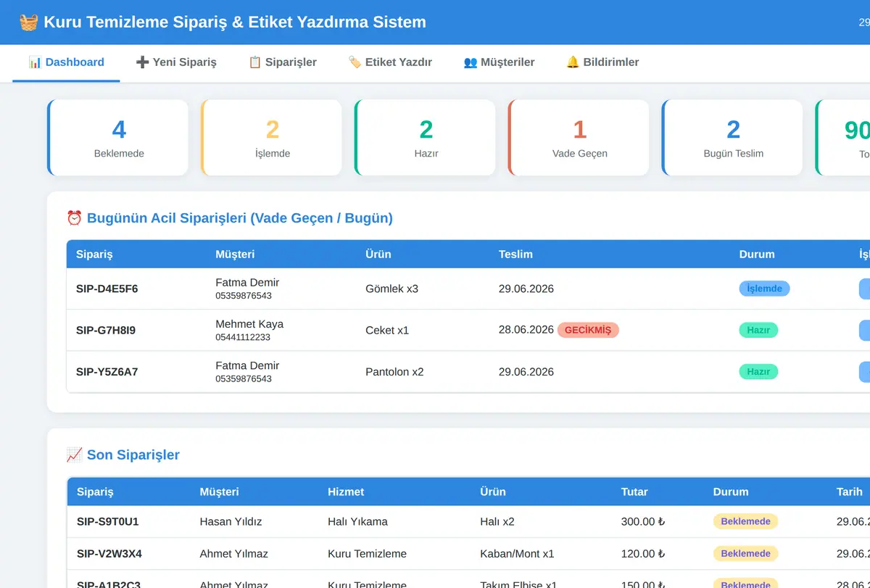Select order SIP-Y5Z6A7
Image resolution: width=870 pixels, height=588 pixels.
pos(107,372)
